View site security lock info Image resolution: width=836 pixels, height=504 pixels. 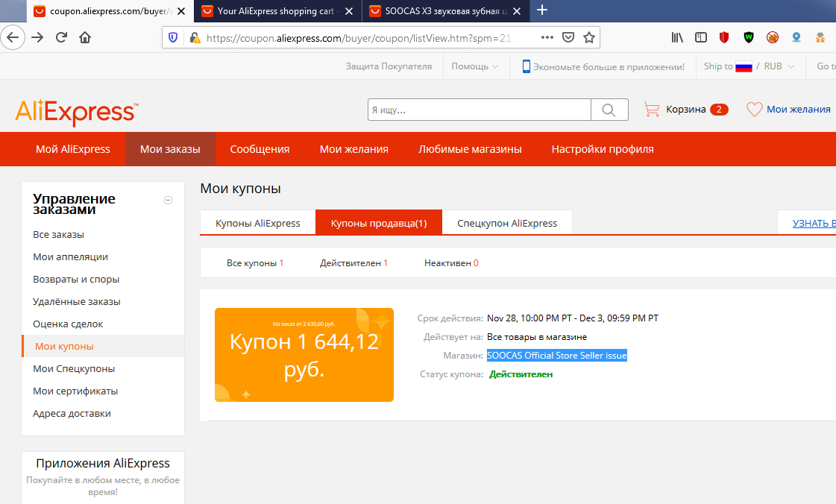click(195, 37)
